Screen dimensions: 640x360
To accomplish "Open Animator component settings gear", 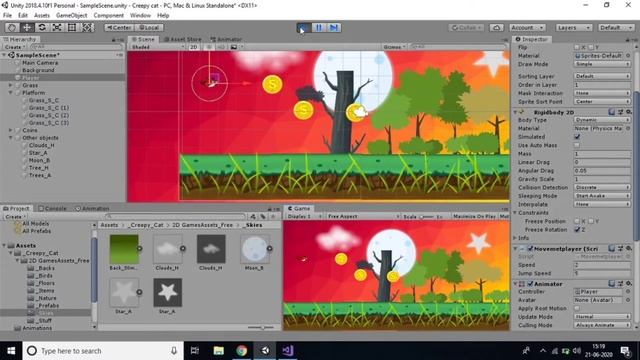I will pos(629,283).
